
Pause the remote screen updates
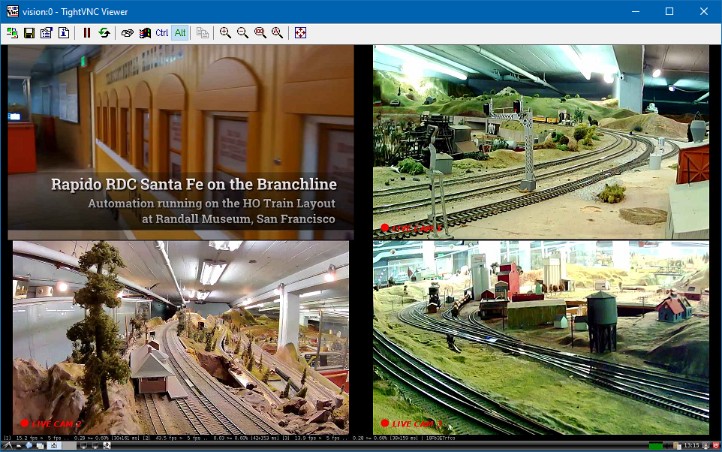click(87, 33)
